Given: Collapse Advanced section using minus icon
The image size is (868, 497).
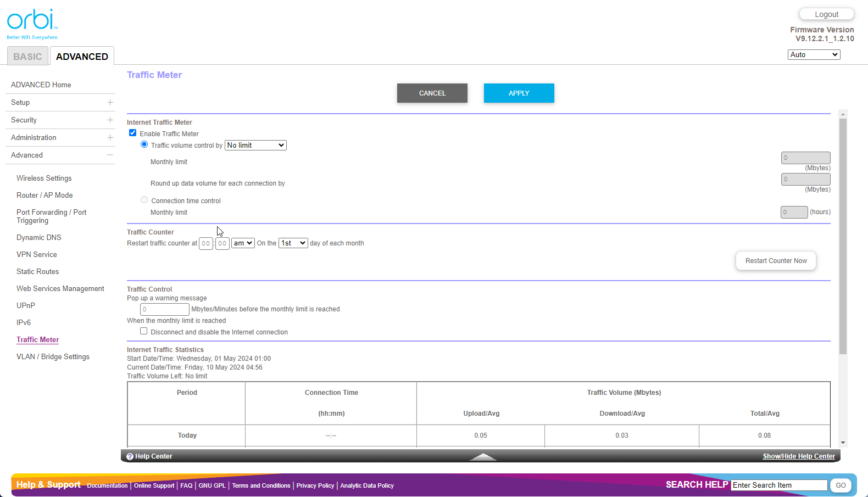Looking at the screenshot, I should (110, 155).
